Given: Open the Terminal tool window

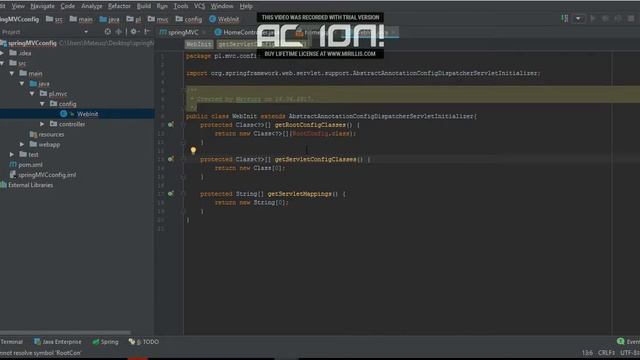Looking at the screenshot, I should 11,342.
